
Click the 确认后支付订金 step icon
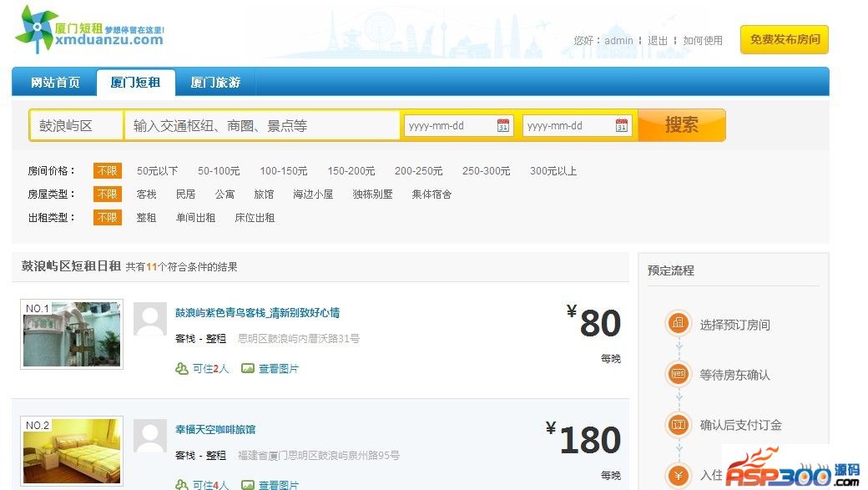pyautogui.click(x=678, y=425)
